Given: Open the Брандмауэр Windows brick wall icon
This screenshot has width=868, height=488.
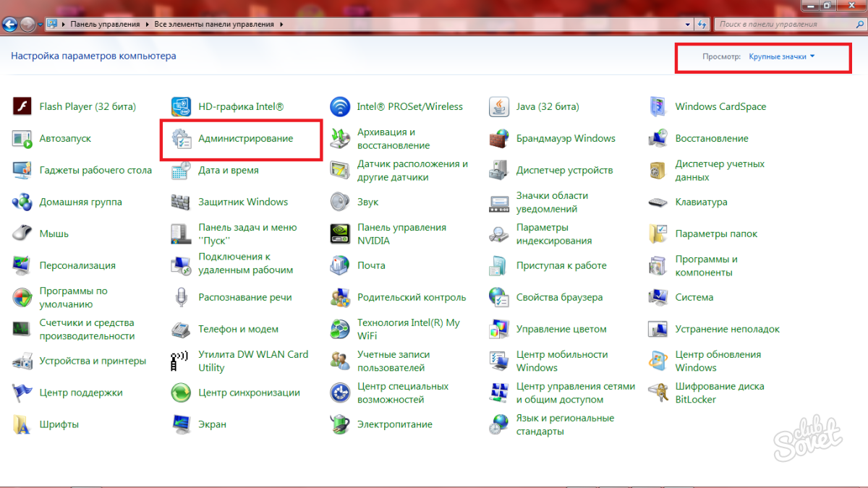Looking at the screenshot, I should point(499,138).
